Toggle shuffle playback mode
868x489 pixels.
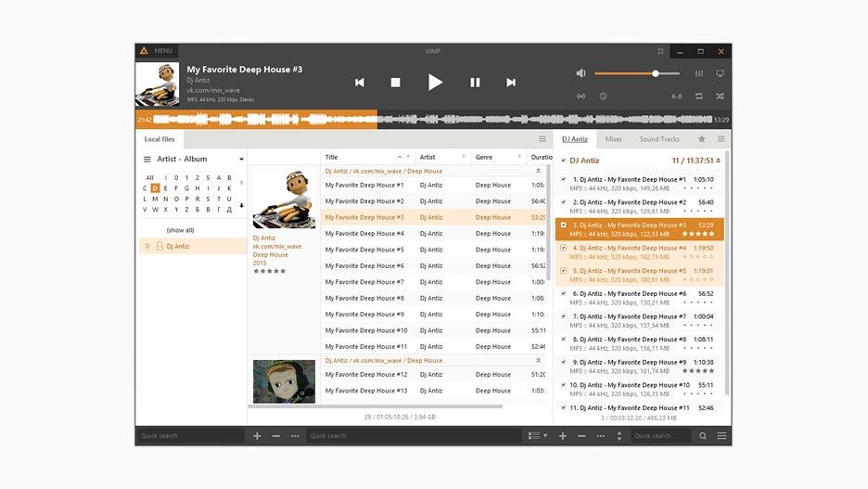[721, 97]
